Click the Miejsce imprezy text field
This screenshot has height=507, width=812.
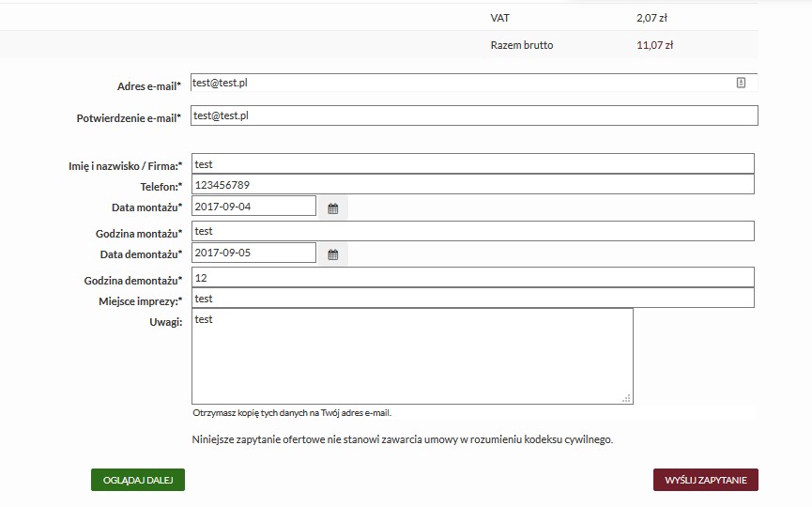coord(472,299)
